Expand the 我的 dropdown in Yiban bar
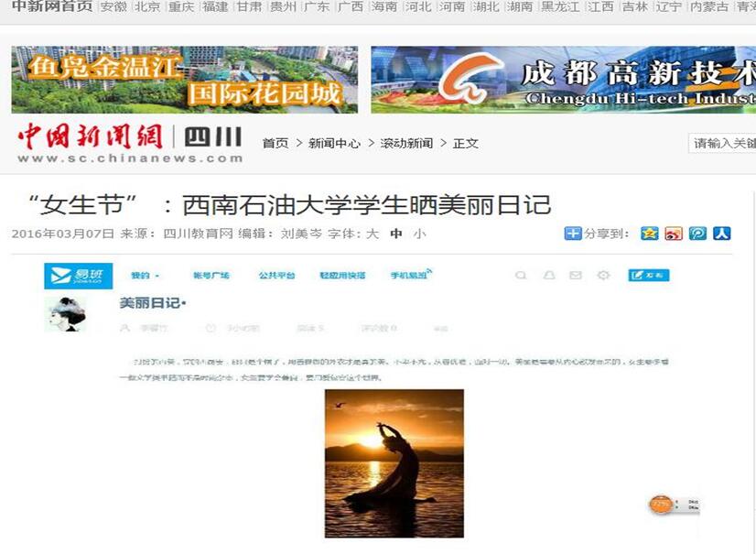756x554 pixels. coord(146,276)
